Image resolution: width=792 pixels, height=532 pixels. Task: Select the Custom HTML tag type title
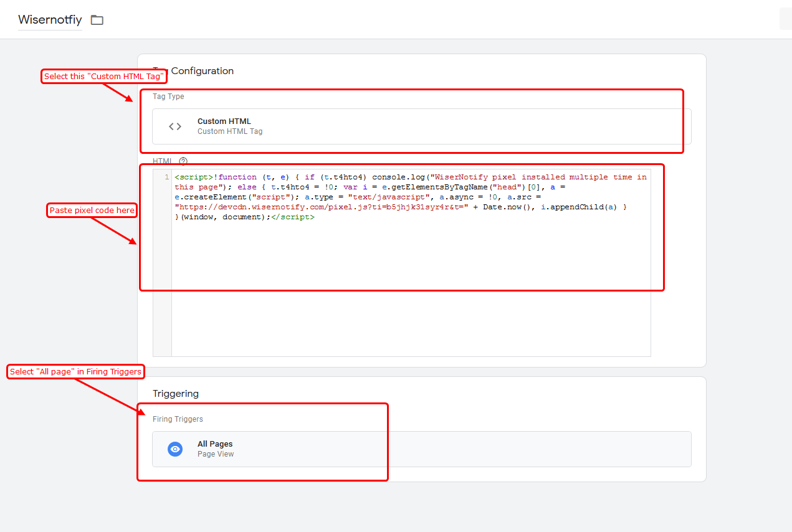[224, 121]
